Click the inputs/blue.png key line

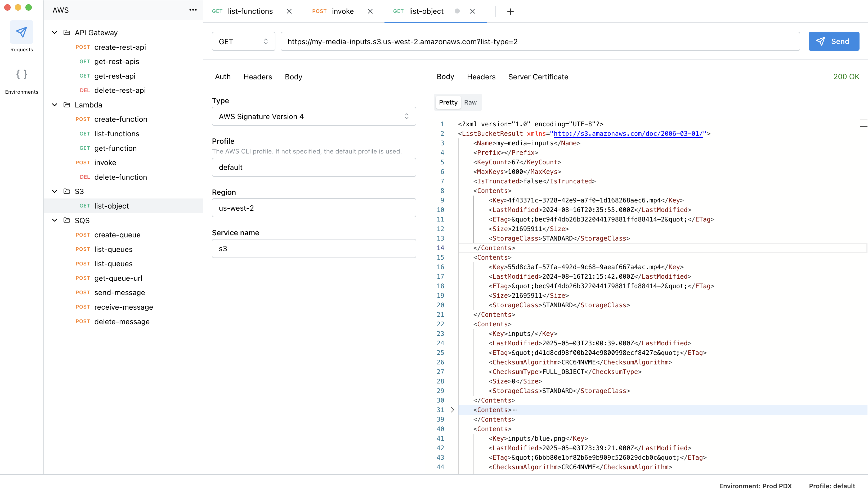[x=538, y=438]
